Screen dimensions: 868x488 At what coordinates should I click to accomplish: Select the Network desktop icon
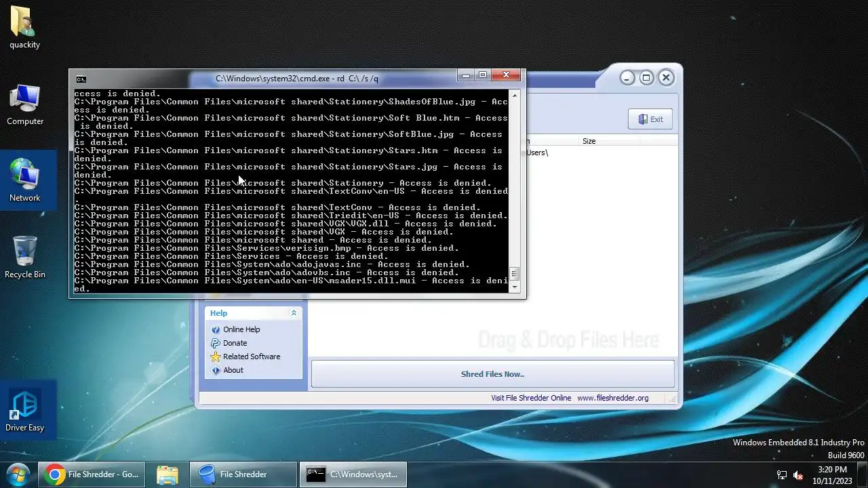coord(25,181)
